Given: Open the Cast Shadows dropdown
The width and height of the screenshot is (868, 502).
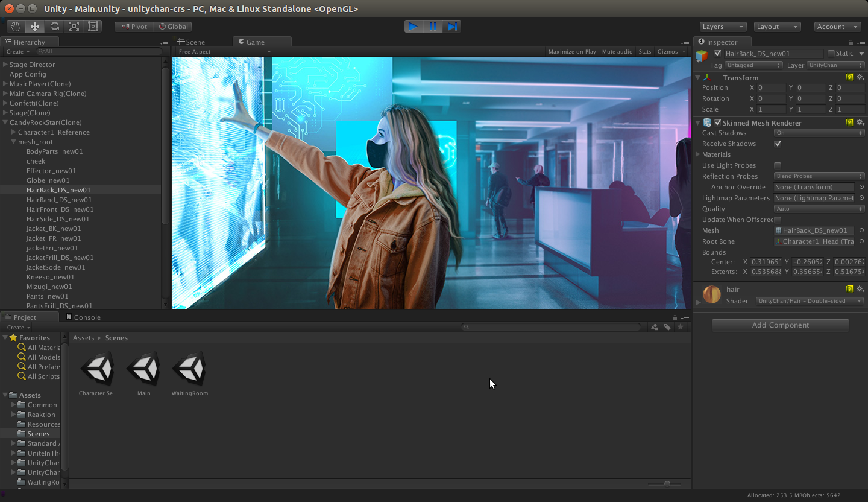Looking at the screenshot, I should (x=819, y=133).
